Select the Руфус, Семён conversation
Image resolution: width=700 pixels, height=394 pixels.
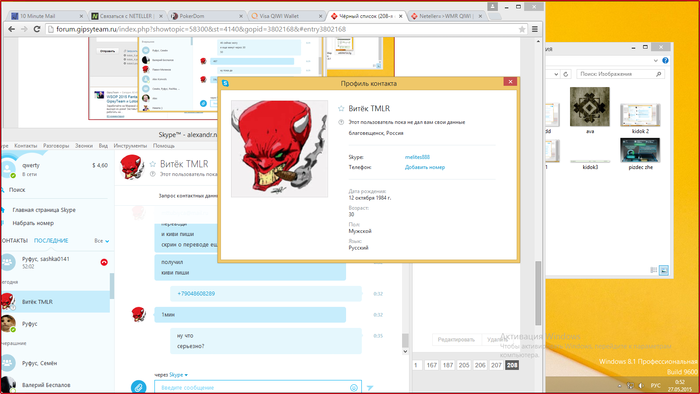click(55, 363)
